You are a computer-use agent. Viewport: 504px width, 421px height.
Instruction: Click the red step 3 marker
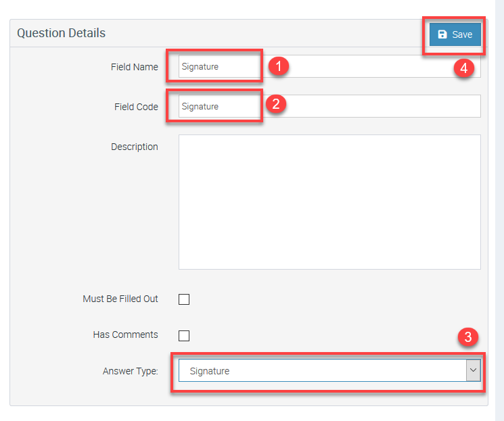tap(468, 337)
